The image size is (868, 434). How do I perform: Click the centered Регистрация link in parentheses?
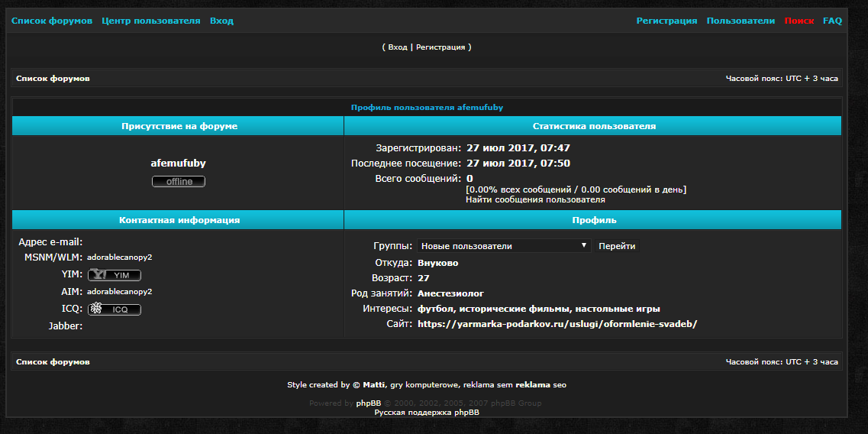pos(440,47)
